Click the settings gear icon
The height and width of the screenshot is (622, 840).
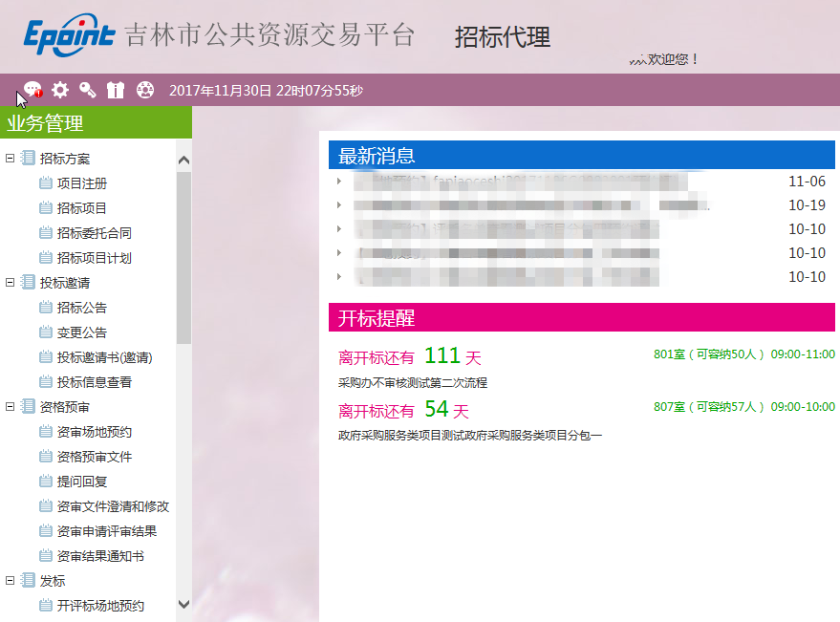click(60, 91)
